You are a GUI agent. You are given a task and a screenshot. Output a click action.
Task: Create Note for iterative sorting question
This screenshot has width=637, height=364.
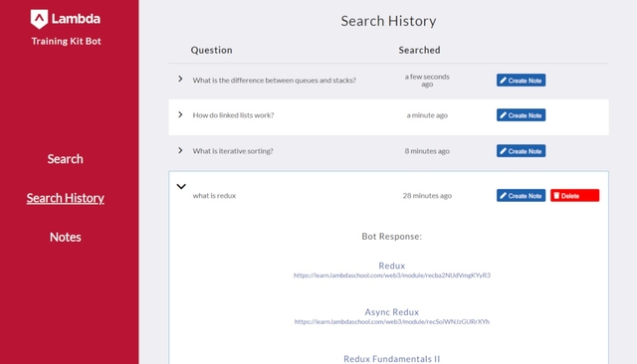click(x=521, y=151)
